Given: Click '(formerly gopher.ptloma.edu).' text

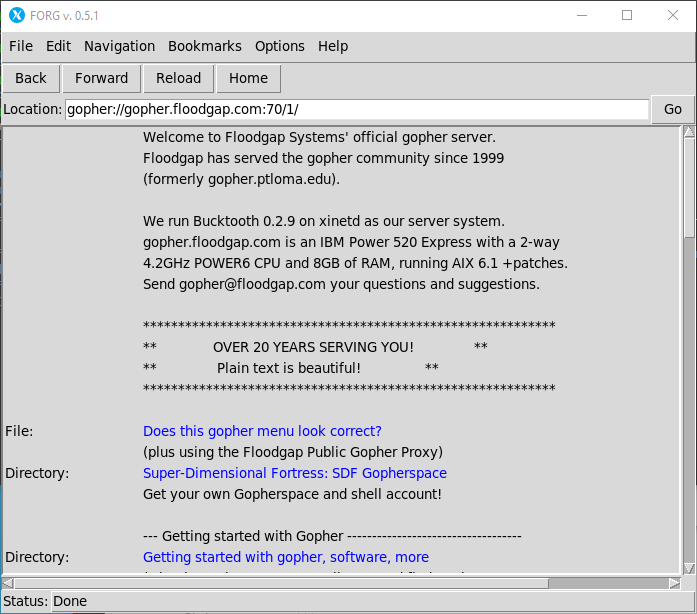Looking at the screenshot, I should point(241,179).
